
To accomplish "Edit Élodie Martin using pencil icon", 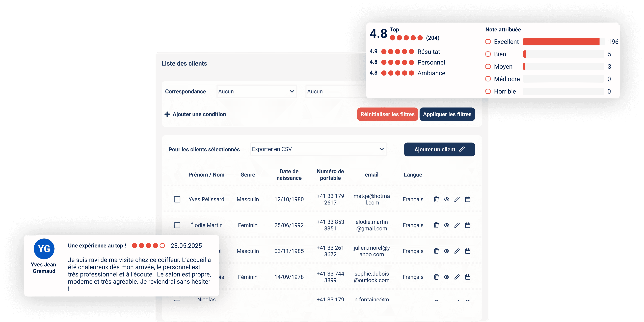I will (457, 225).
